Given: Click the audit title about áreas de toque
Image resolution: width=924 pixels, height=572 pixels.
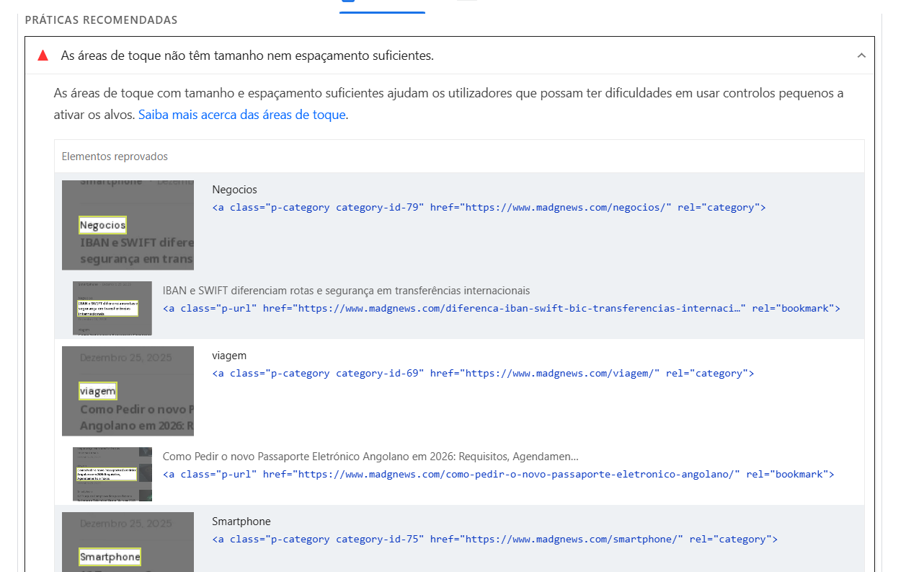Looking at the screenshot, I should [246, 56].
